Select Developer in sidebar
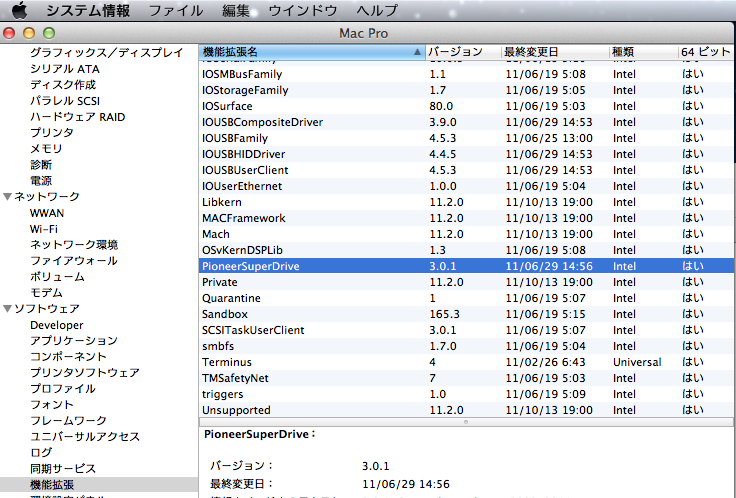 click(x=56, y=325)
